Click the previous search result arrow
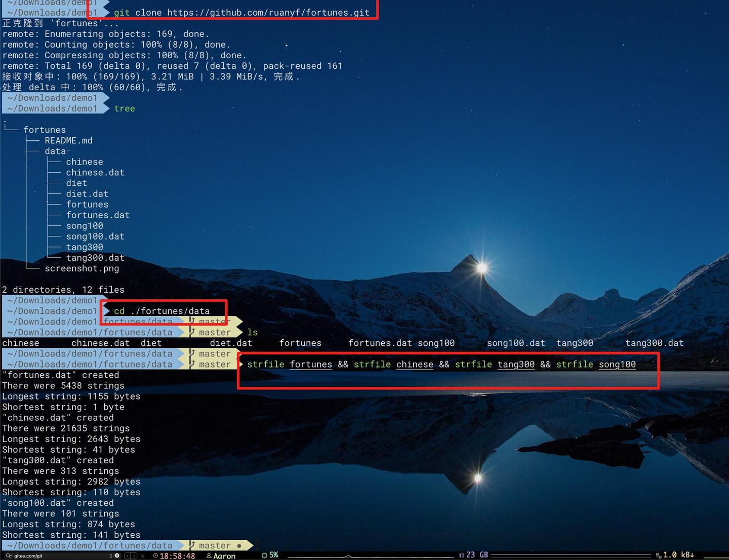 [127, 555]
